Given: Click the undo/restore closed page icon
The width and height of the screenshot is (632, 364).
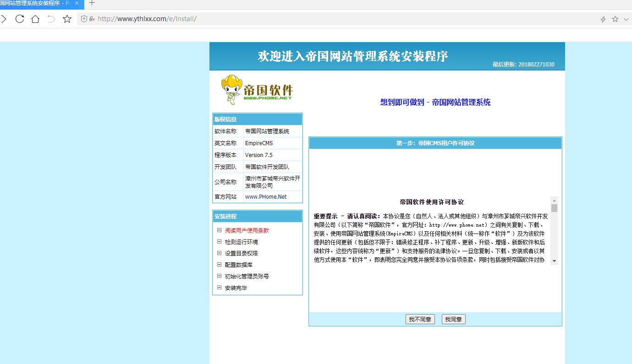Looking at the screenshot, I should pos(51,19).
